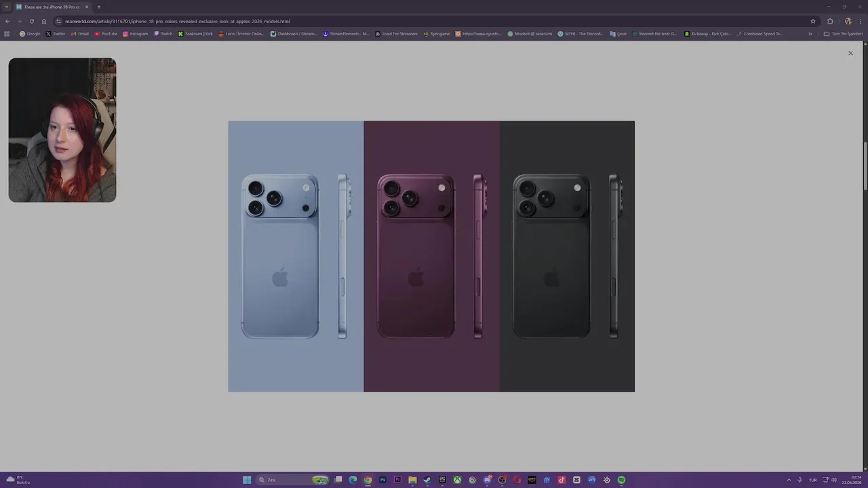The image size is (868, 488).
Task: Switch to Chrome in the taskbar
Action: coord(368,480)
